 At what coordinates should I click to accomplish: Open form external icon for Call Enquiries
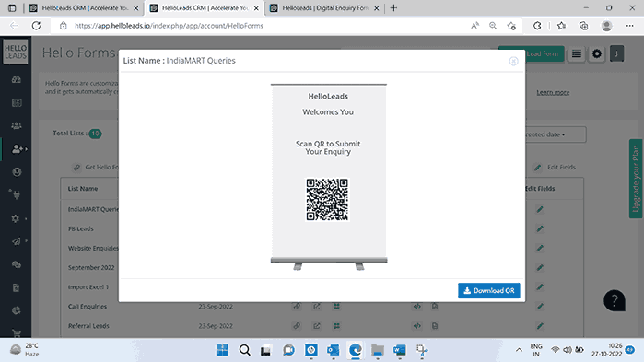tap(317, 306)
